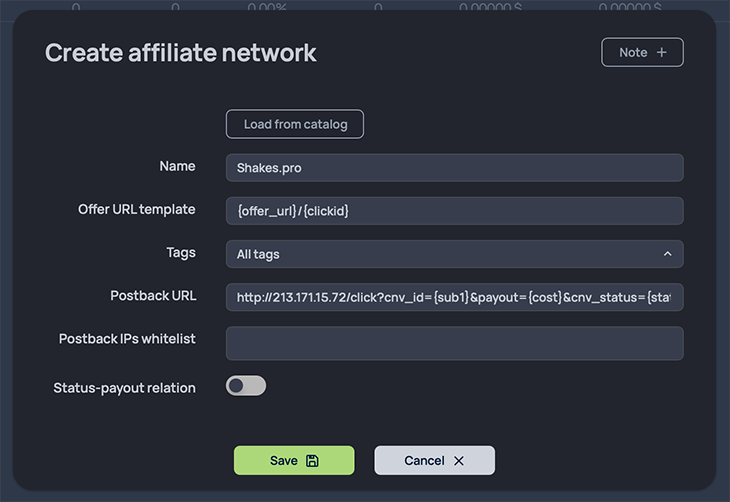Toggle the Status-payout relation switch
The height and width of the screenshot is (502, 730).
pos(246,386)
